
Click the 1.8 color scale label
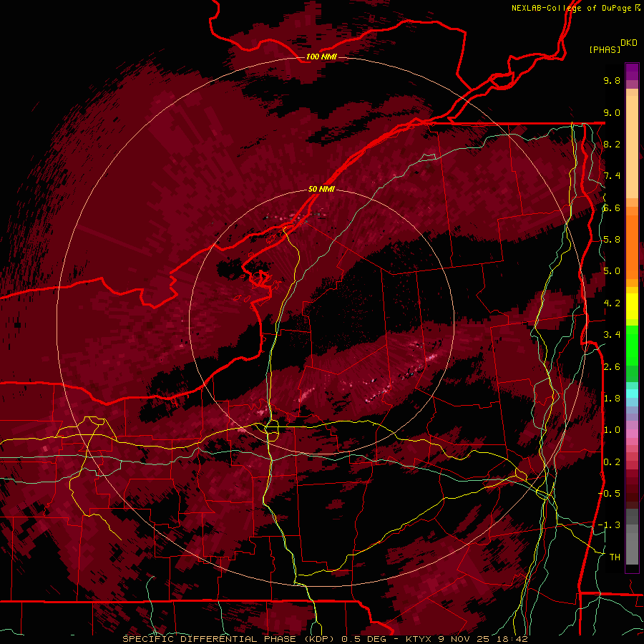[612, 399]
